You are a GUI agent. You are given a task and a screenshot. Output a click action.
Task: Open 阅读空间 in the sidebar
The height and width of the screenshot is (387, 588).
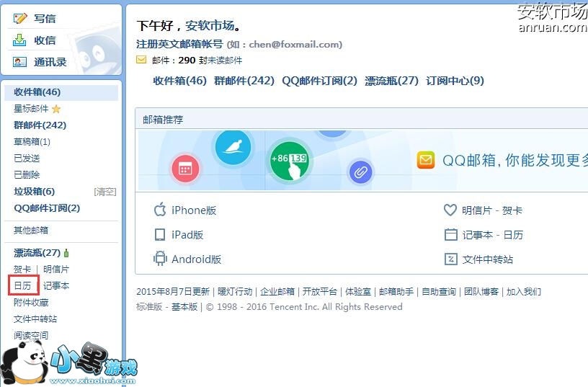point(31,335)
